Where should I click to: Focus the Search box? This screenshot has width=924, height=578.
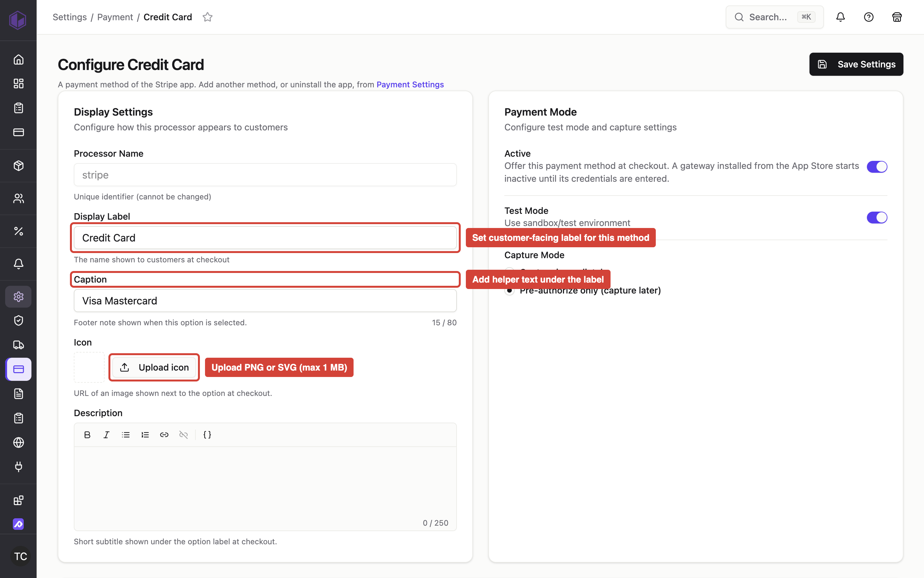pyautogui.click(x=774, y=17)
